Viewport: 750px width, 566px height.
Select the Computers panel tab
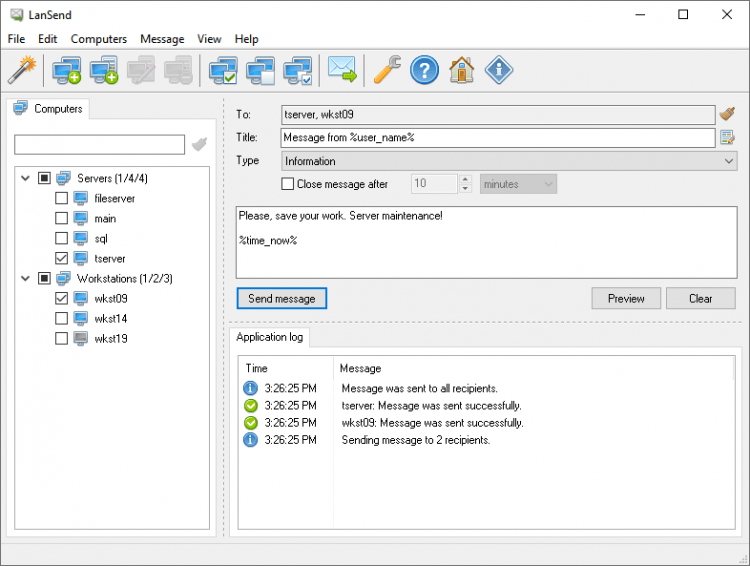click(x=48, y=109)
